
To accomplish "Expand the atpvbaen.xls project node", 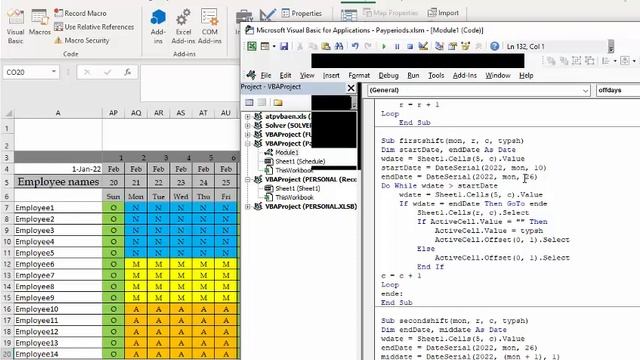I will click(x=247, y=117).
